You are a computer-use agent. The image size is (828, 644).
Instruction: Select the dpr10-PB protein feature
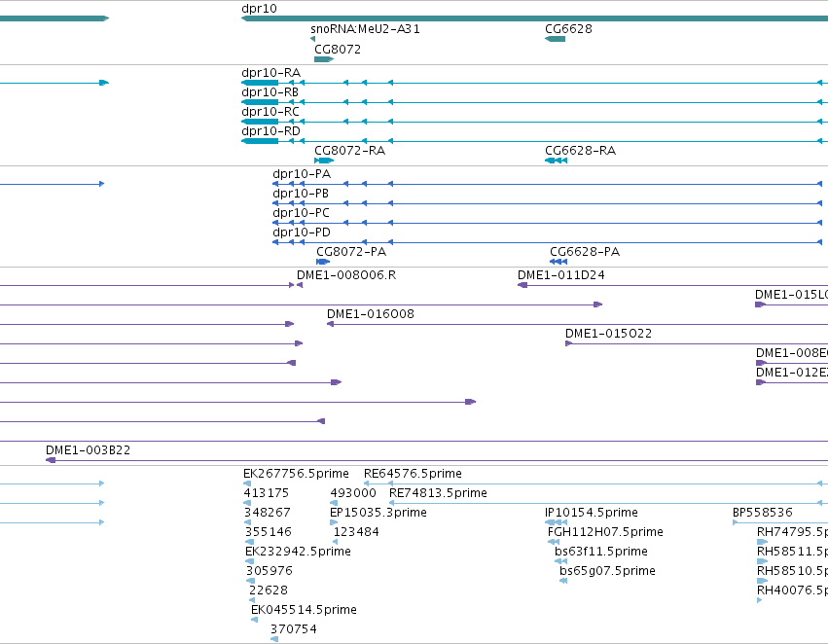pos(547,203)
